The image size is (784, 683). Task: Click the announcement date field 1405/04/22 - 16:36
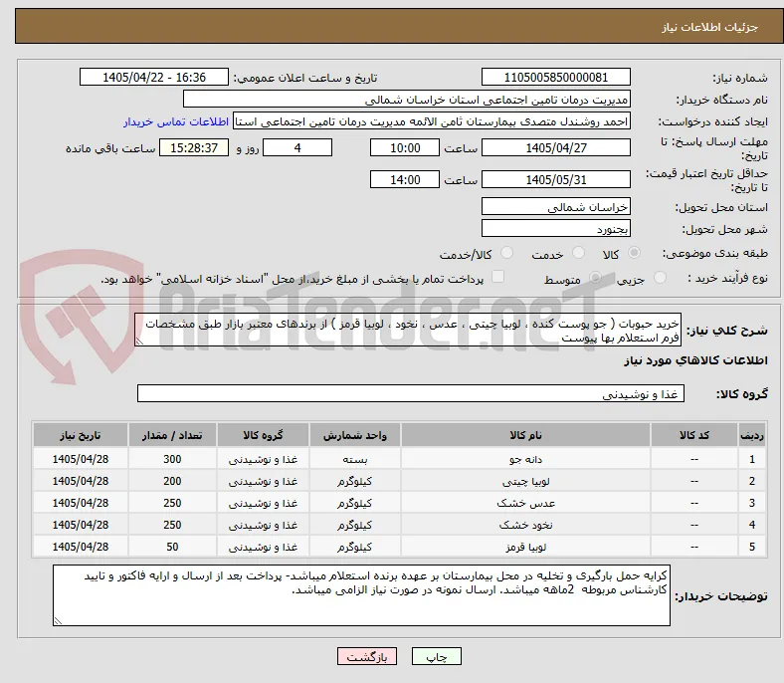coord(154,77)
